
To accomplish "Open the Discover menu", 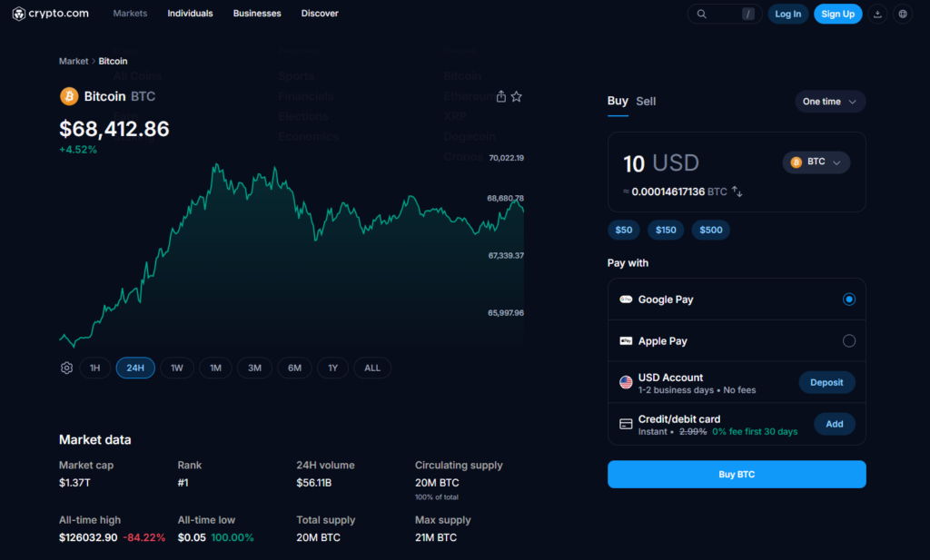I will (320, 13).
